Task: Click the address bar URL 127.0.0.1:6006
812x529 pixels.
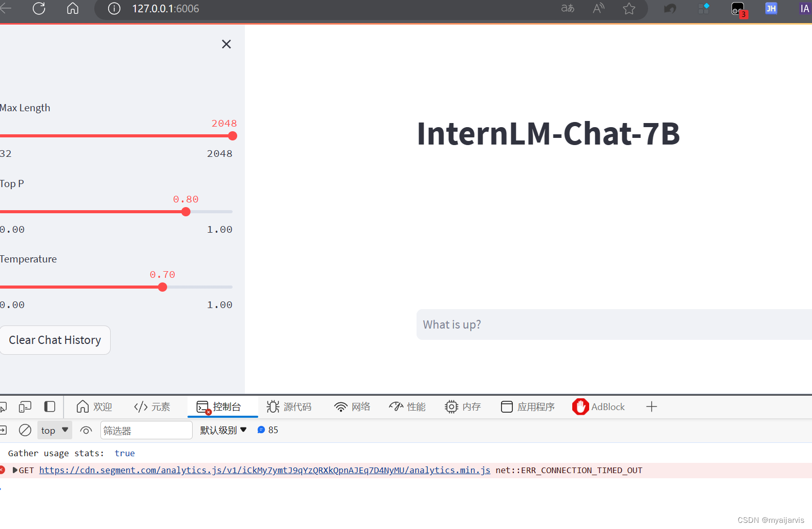Action: point(165,9)
